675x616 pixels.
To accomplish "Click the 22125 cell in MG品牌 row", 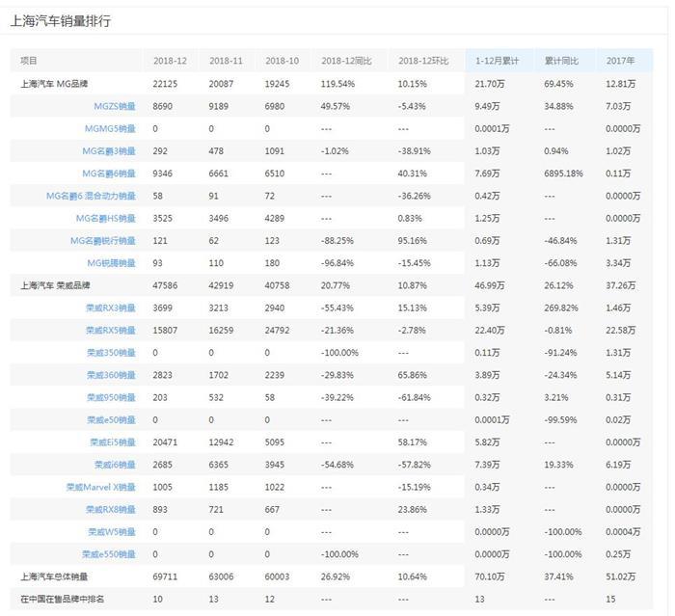I will (x=165, y=84).
